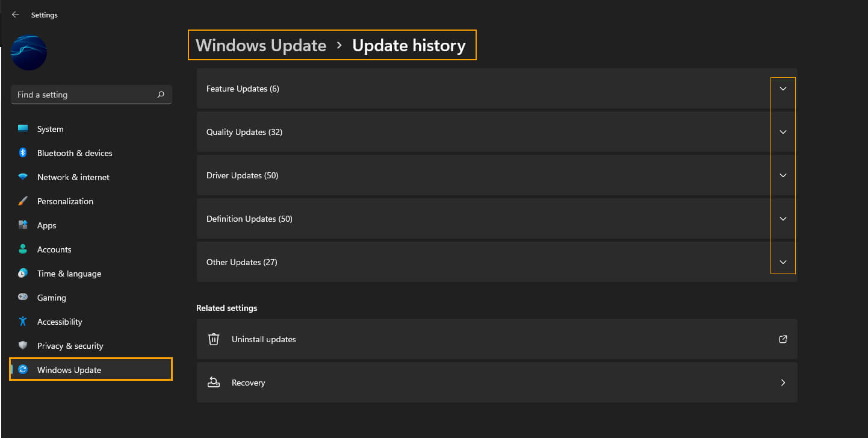
Task: Expand Quality Updates (32) chevron
Action: [x=783, y=132]
